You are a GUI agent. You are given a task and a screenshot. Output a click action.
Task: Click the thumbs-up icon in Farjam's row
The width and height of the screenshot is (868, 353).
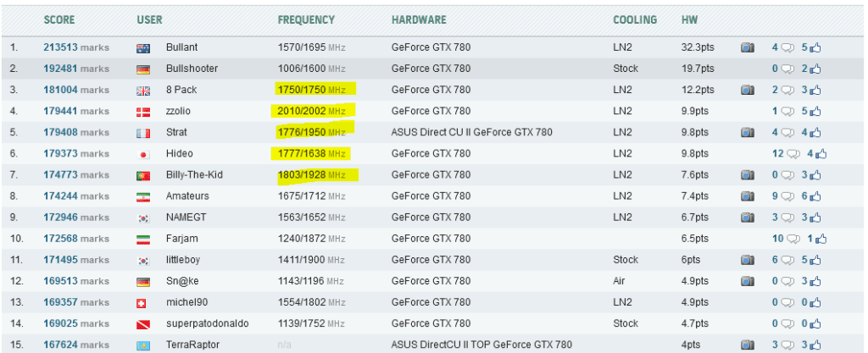[821, 240]
